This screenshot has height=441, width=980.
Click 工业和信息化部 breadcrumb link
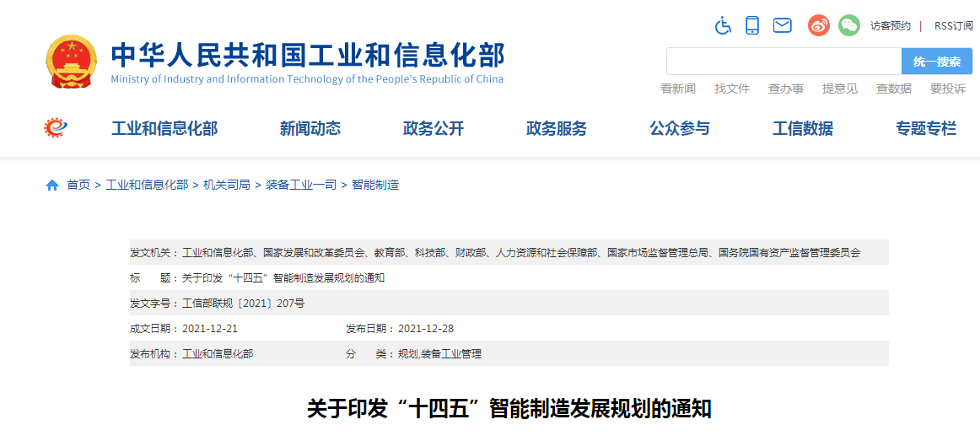coord(147,185)
